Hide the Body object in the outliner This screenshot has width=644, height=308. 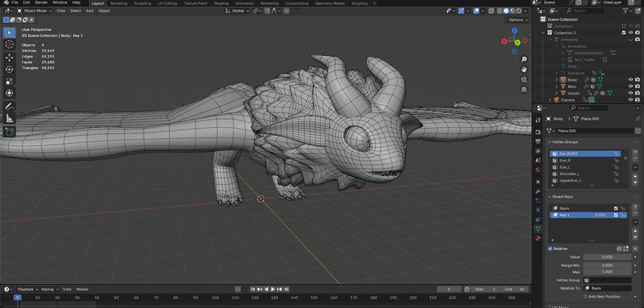(x=630, y=79)
